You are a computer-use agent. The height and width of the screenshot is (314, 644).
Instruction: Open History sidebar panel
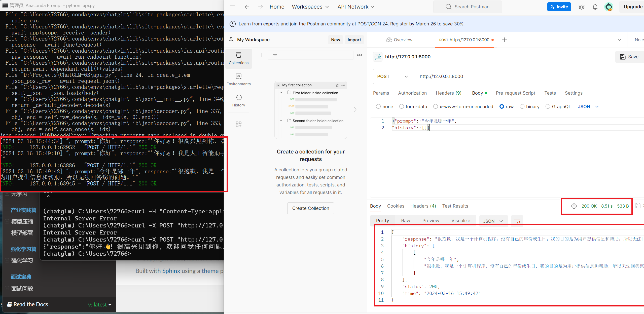pos(238,101)
